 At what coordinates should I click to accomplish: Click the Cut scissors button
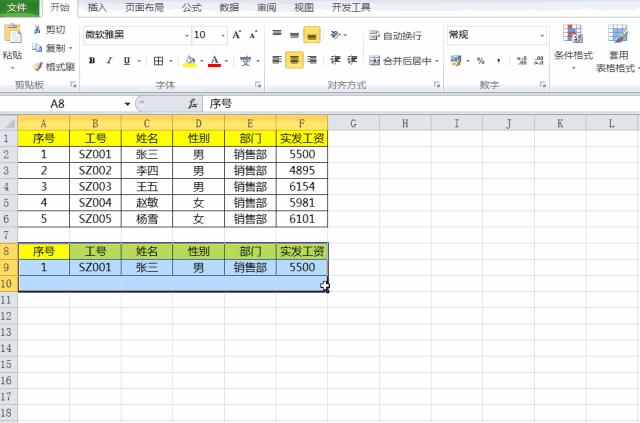point(37,29)
